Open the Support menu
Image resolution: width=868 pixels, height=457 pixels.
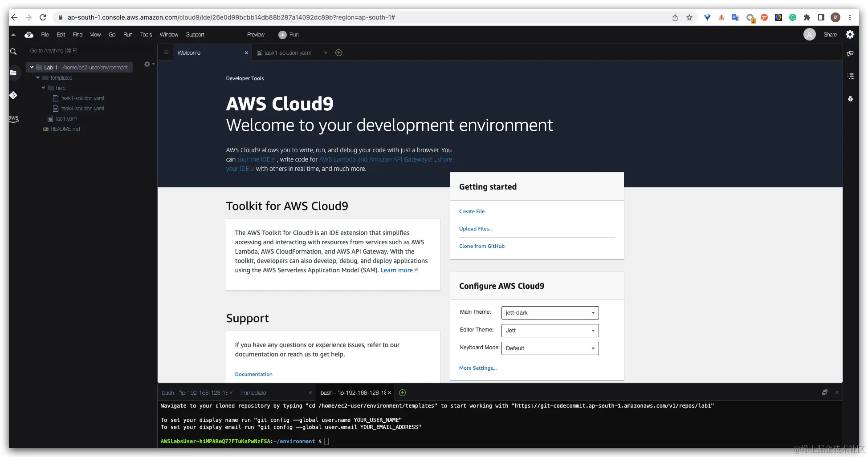tap(195, 35)
